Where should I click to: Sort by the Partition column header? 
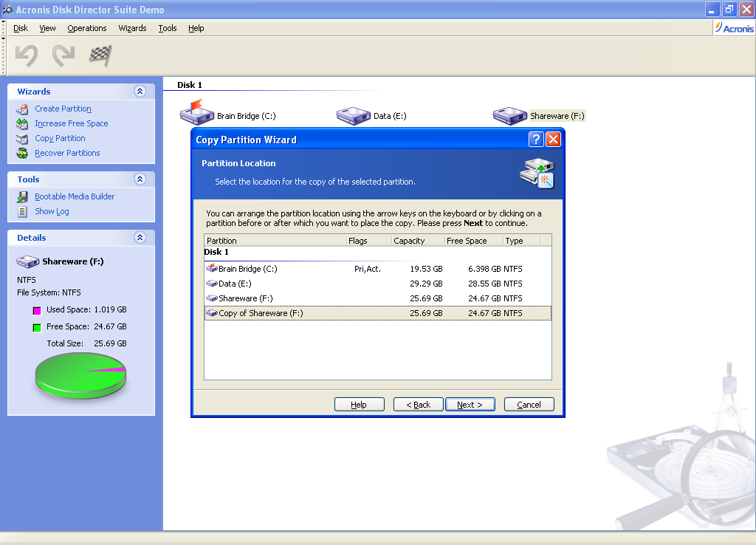pos(275,241)
